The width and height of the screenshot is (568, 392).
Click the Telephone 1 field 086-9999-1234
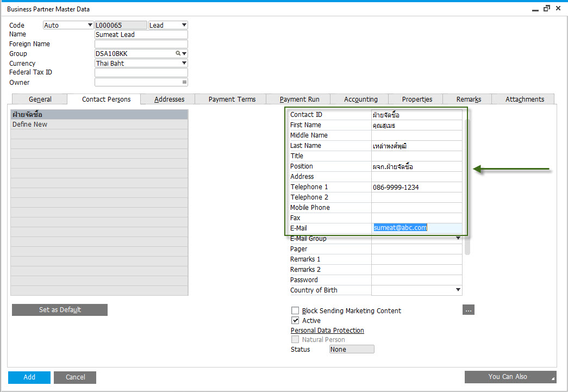416,187
